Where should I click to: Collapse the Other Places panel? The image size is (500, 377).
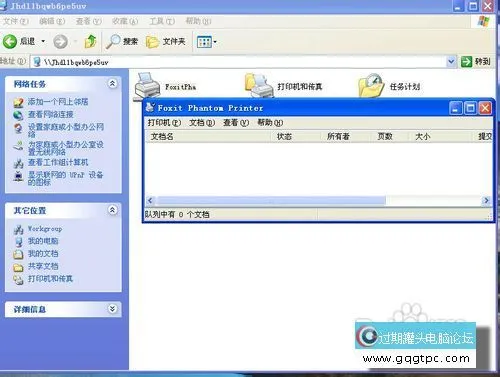click(x=113, y=210)
